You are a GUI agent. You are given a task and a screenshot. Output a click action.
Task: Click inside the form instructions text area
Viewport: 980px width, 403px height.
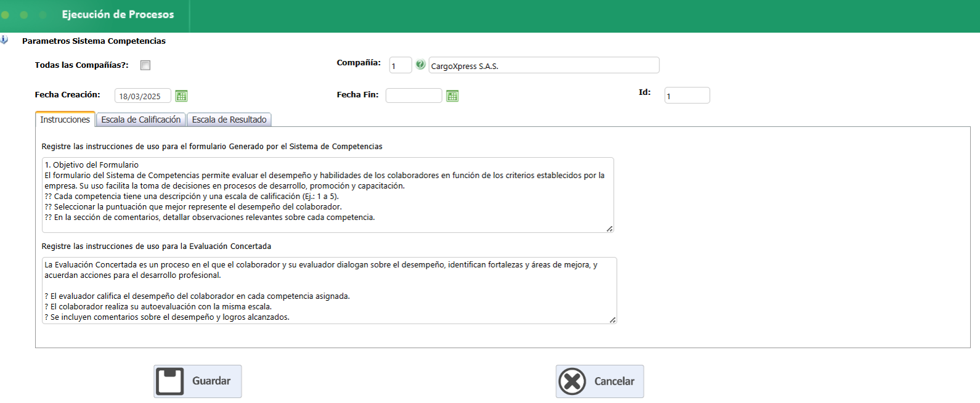coord(327,195)
